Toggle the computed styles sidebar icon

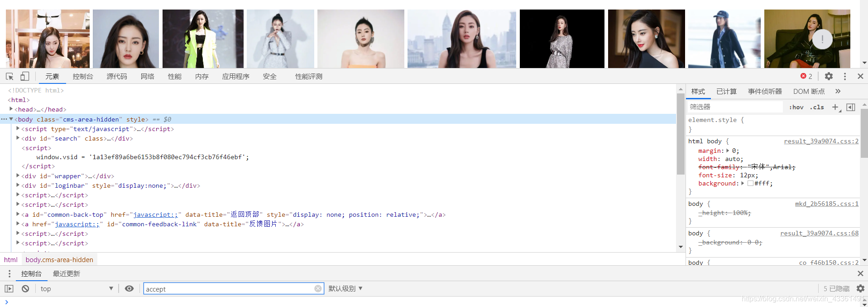(851, 107)
